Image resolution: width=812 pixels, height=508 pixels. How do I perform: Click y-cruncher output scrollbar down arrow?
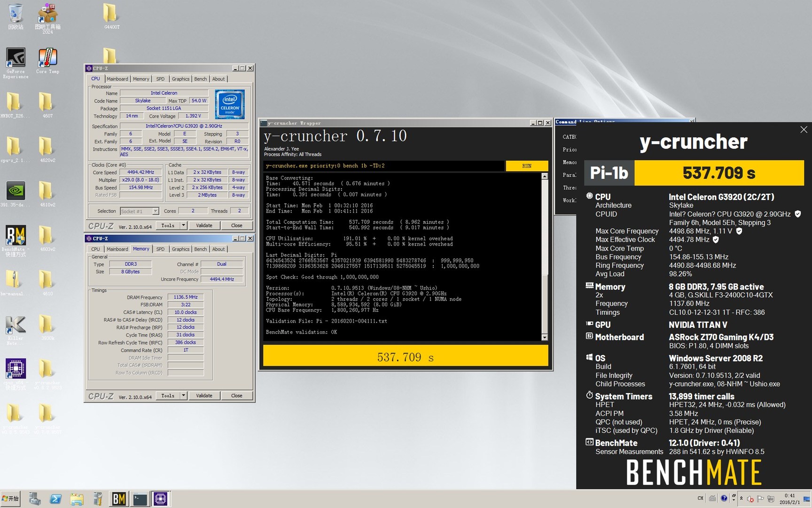tap(545, 337)
